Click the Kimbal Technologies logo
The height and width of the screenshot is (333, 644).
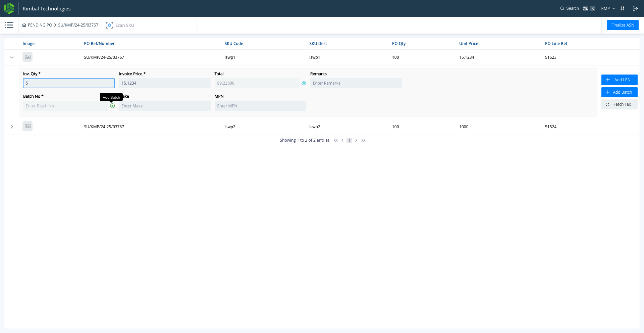coord(9,8)
